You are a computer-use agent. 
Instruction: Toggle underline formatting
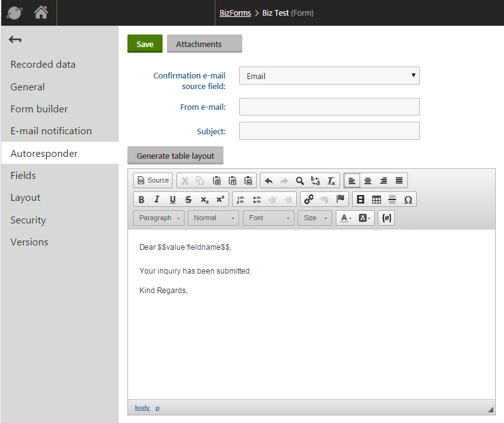(173, 200)
